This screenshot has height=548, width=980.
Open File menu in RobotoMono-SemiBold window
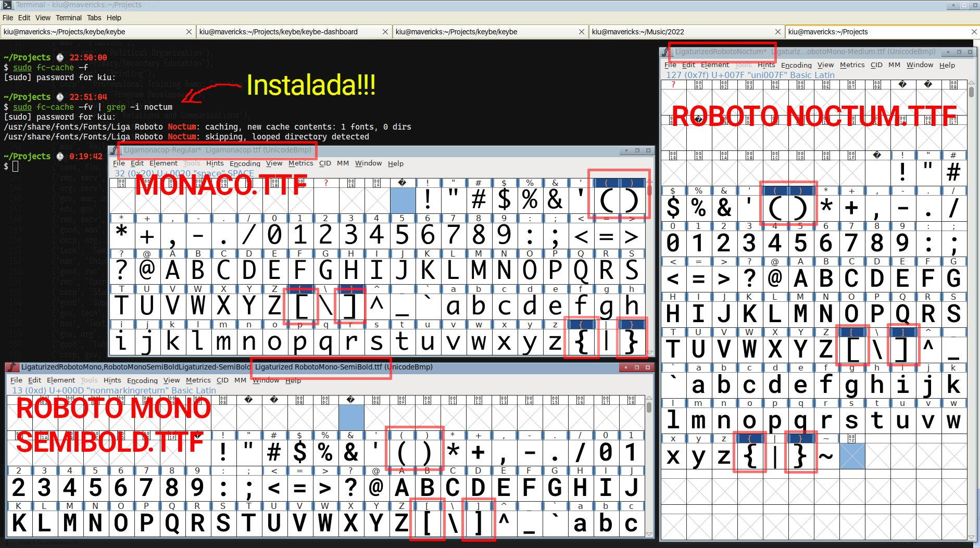coord(16,380)
